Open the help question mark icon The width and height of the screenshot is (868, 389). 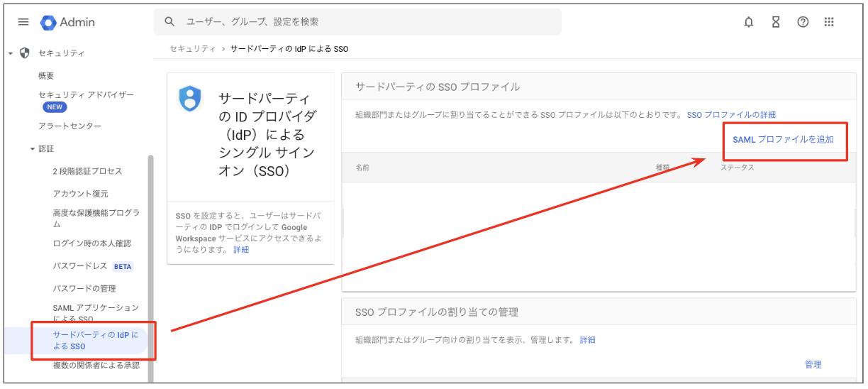coord(803,22)
